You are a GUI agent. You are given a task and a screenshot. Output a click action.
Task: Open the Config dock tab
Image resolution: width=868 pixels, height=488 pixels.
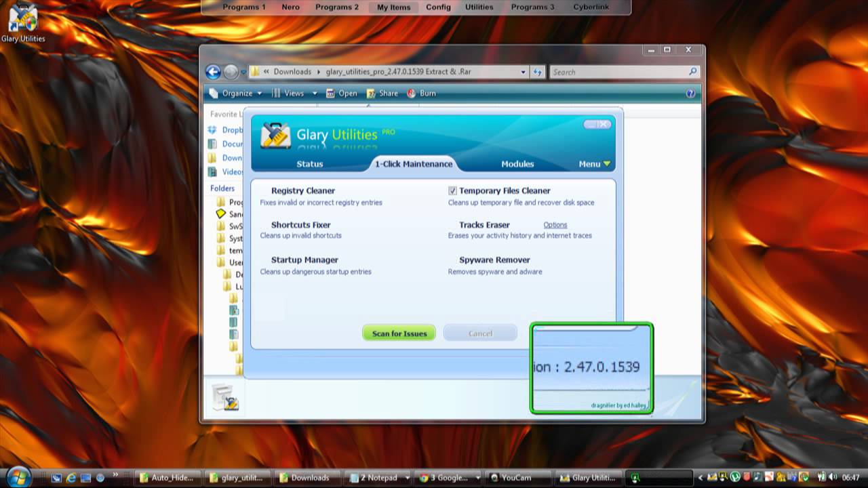[438, 7]
